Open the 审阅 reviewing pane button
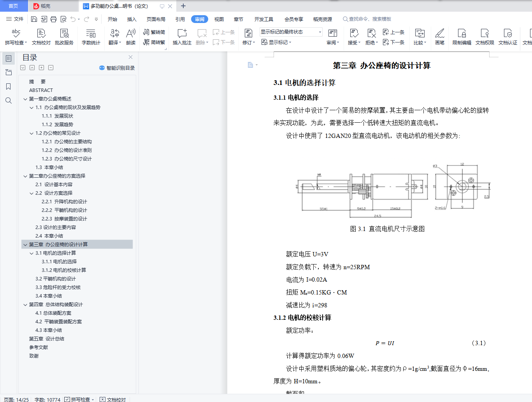The image size is (532, 402). point(333,37)
